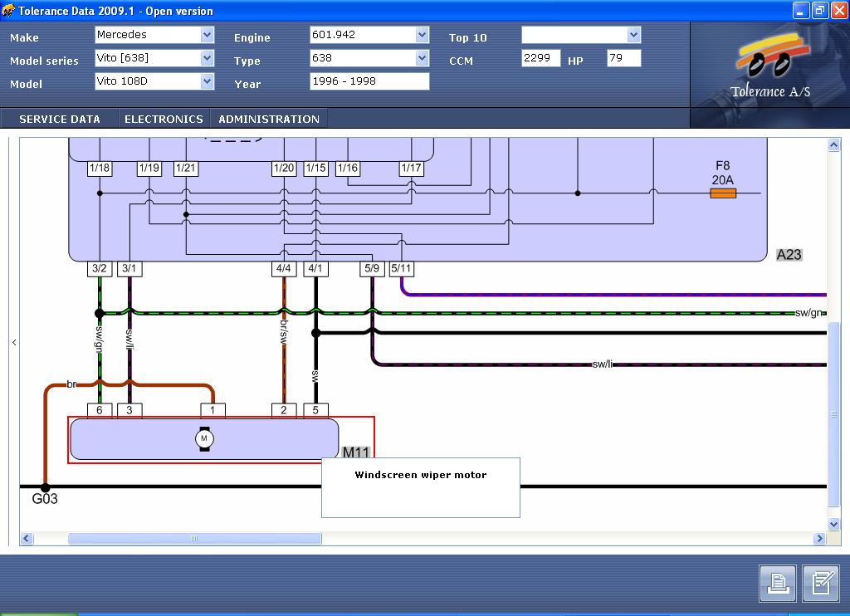
Task: Open the empty Top 10 dropdown
Action: point(581,35)
